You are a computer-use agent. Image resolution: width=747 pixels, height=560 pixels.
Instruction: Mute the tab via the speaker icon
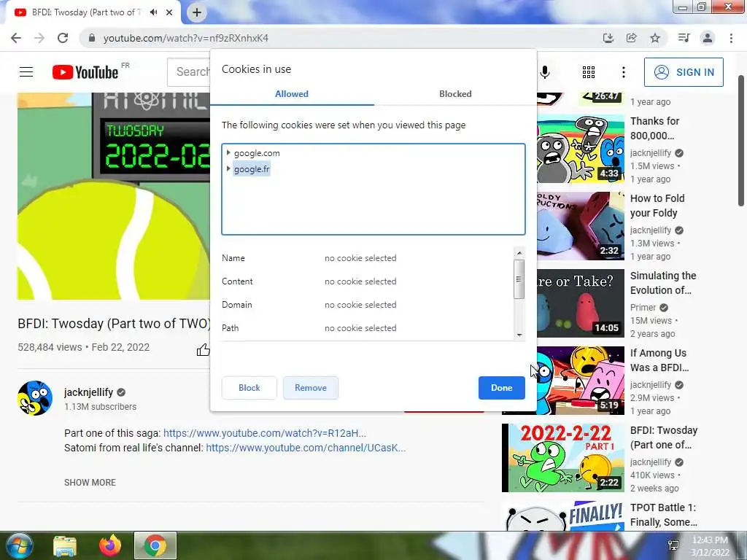click(x=153, y=12)
